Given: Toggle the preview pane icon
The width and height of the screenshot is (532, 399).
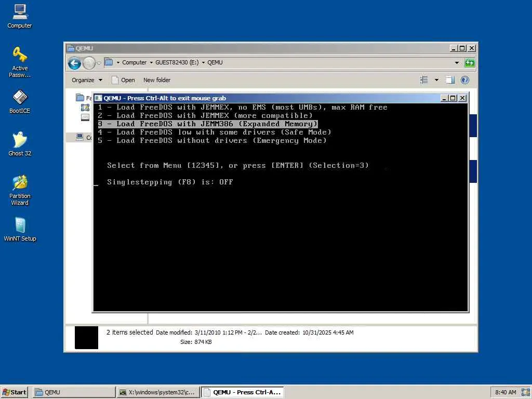Looking at the screenshot, I should [x=450, y=80].
